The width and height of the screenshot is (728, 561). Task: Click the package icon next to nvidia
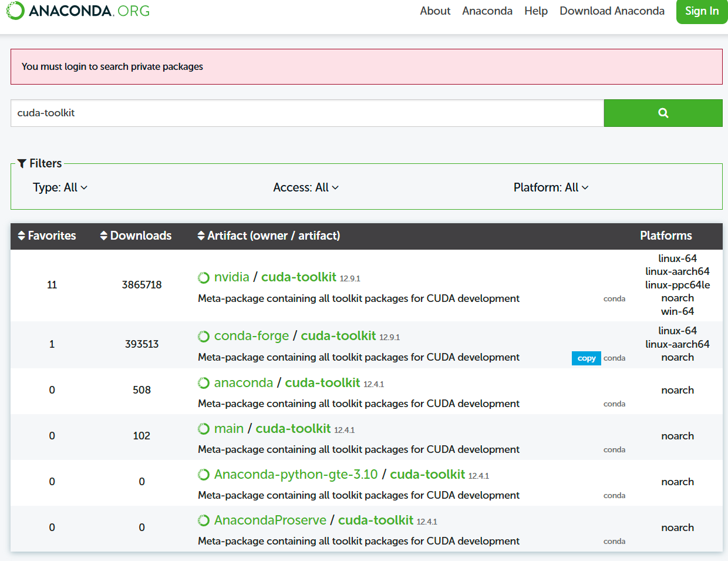pyautogui.click(x=204, y=277)
